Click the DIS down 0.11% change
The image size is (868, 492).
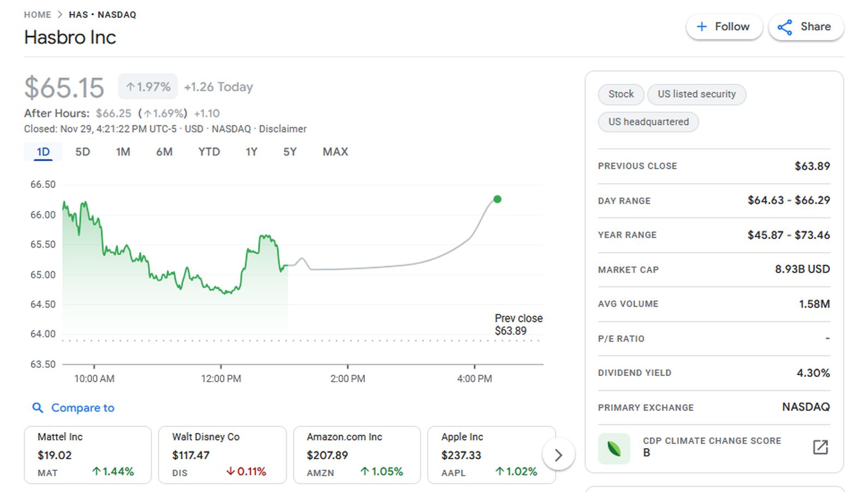click(246, 472)
